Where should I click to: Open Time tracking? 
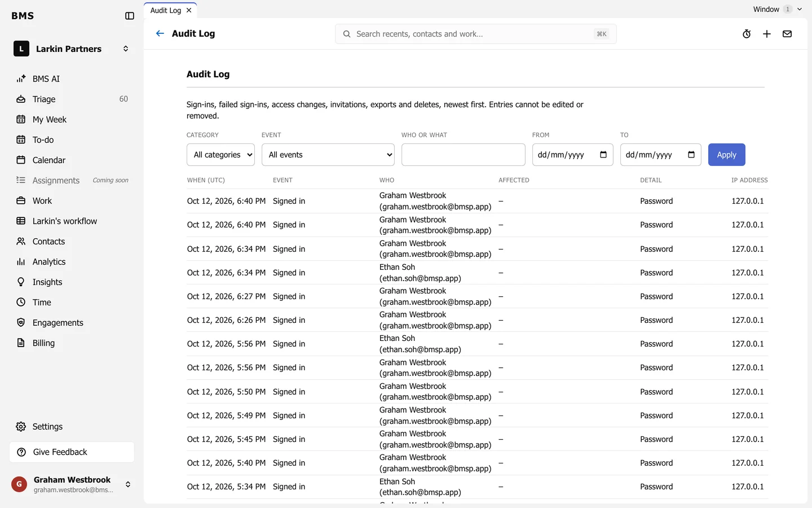72,303
